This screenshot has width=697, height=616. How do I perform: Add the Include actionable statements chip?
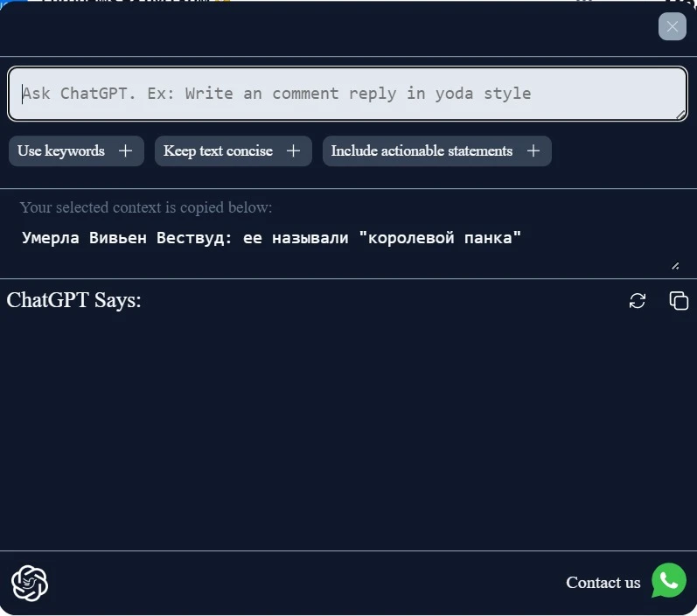pyautogui.click(x=437, y=151)
